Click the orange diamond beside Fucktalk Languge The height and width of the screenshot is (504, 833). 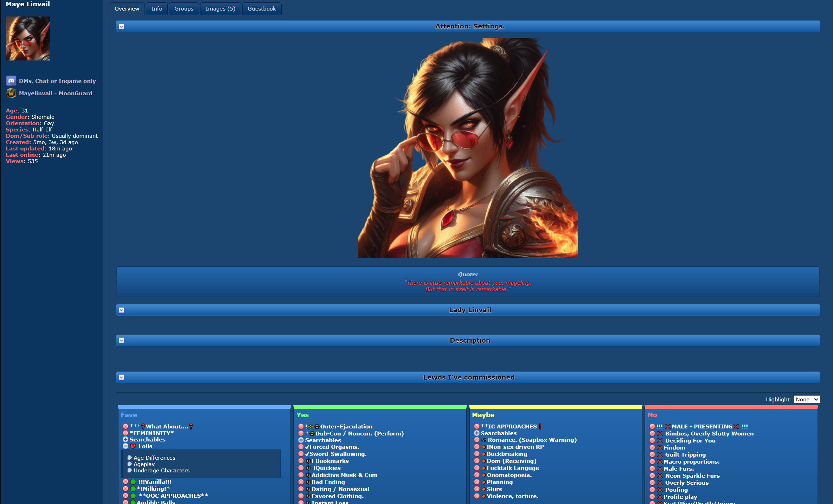click(483, 468)
